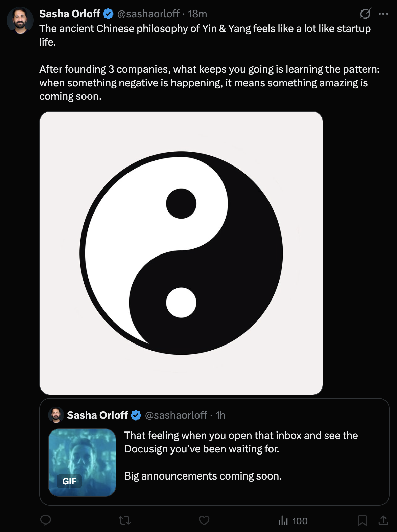Click the quoted tweet's verified badge
The width and height of the screenshot is (397, 532).
[x=136, y=415]
